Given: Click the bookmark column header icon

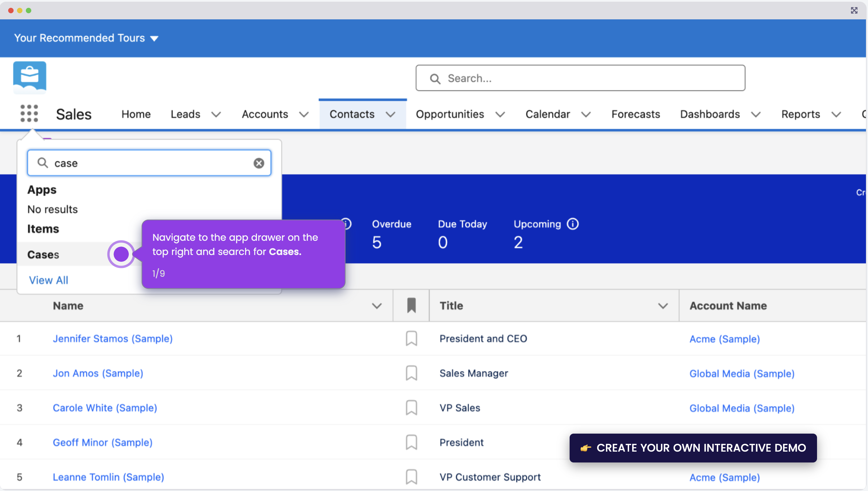Looking at the screenshot, I should tap(411, 305).
